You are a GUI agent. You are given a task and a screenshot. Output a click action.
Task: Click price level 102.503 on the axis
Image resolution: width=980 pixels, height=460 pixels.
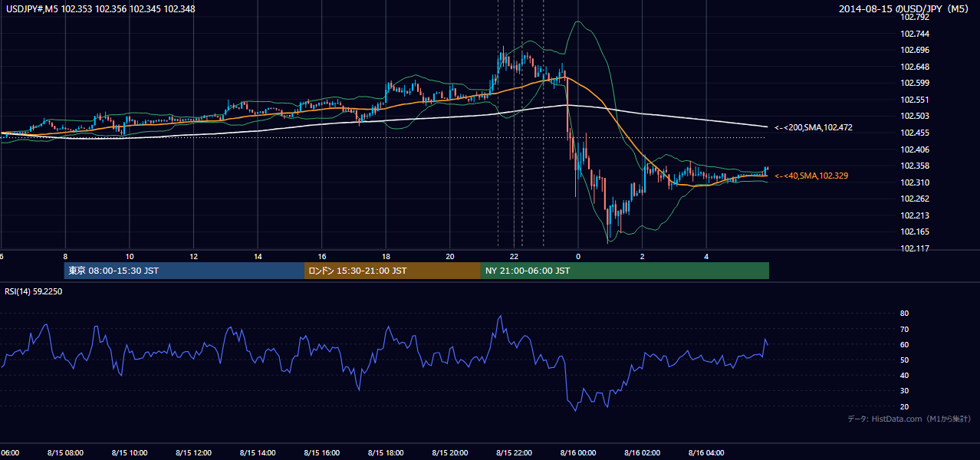click(x=915, y=117)
